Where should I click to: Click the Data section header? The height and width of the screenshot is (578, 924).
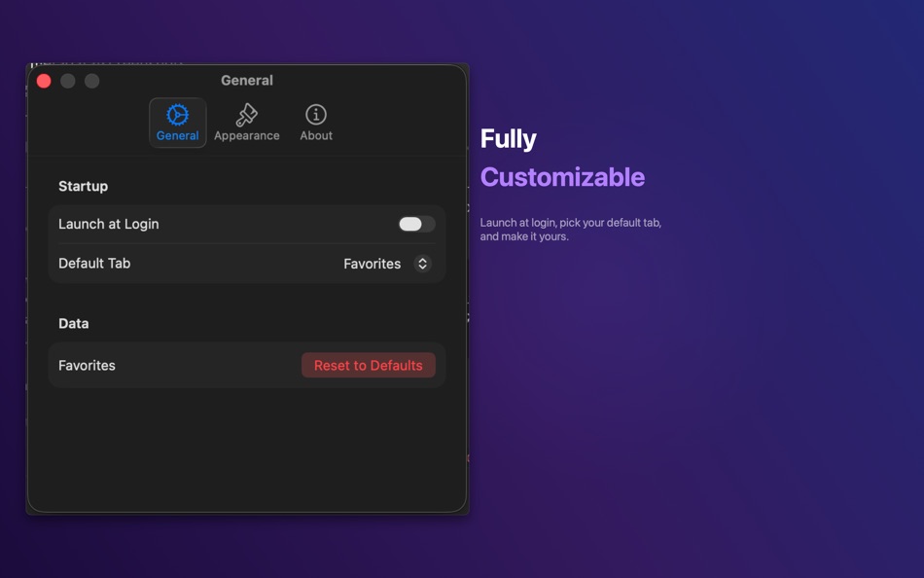pos(75,323)
